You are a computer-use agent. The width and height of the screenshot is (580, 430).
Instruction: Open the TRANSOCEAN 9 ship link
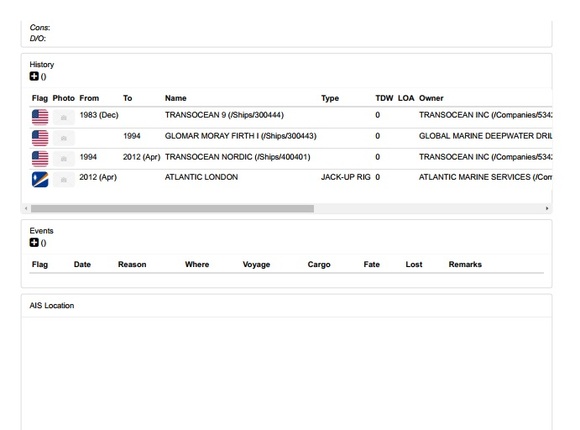224,115
